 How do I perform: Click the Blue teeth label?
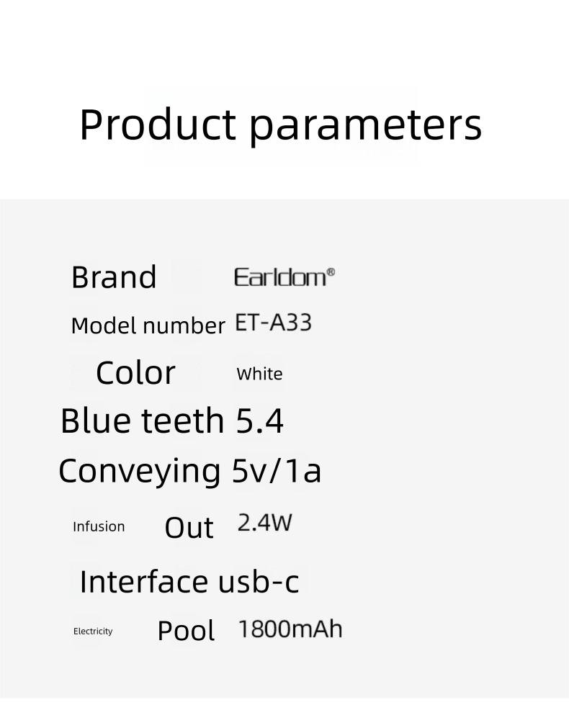click(142, 421)
